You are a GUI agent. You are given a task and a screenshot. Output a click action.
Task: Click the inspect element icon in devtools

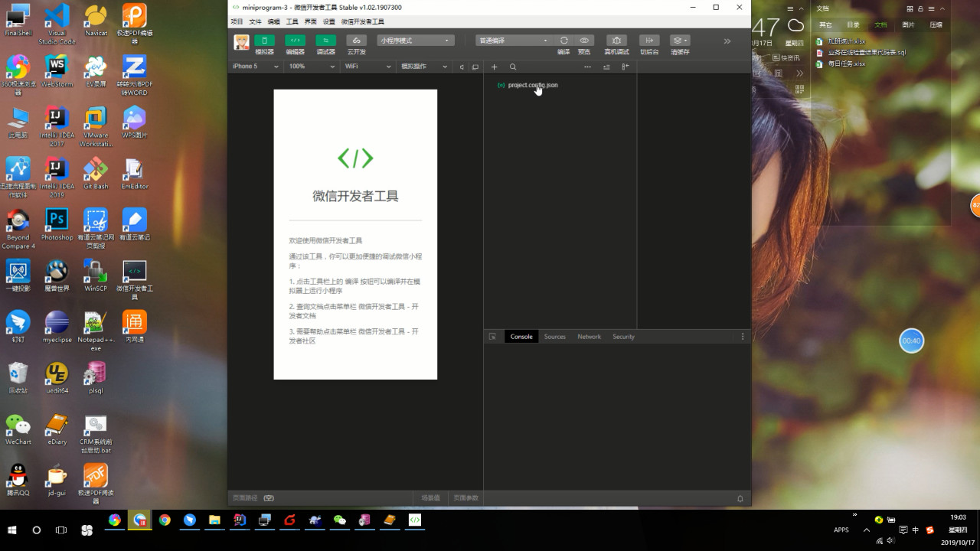pos(492,337)
